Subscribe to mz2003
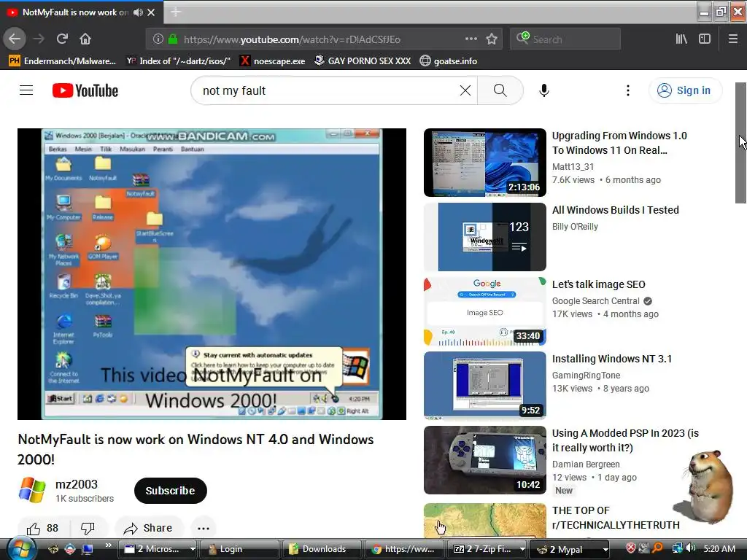Viewport: 747px width, 560px height. click(x=170, y=491)
